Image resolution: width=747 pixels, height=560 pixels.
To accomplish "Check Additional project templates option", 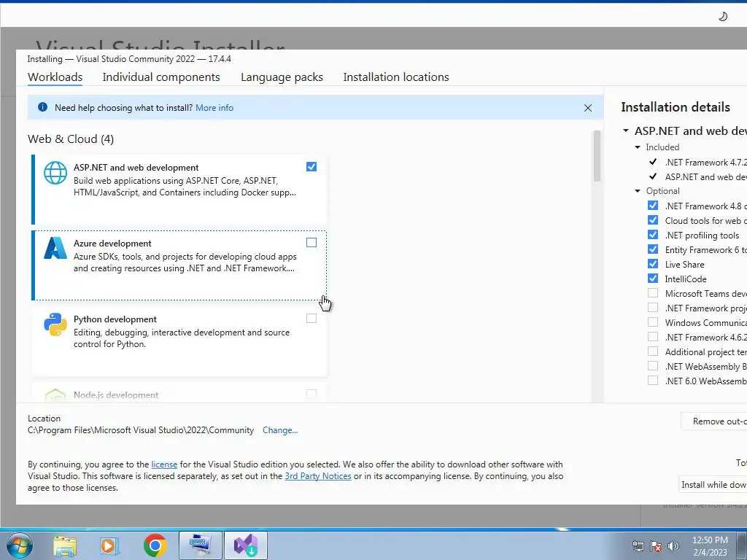I will click(653, 351).
